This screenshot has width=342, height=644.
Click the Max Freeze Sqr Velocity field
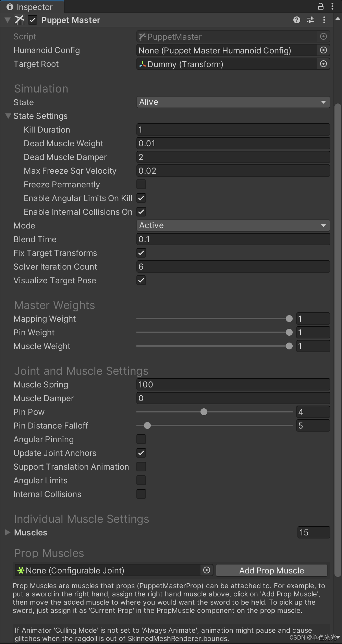point(233,171)
